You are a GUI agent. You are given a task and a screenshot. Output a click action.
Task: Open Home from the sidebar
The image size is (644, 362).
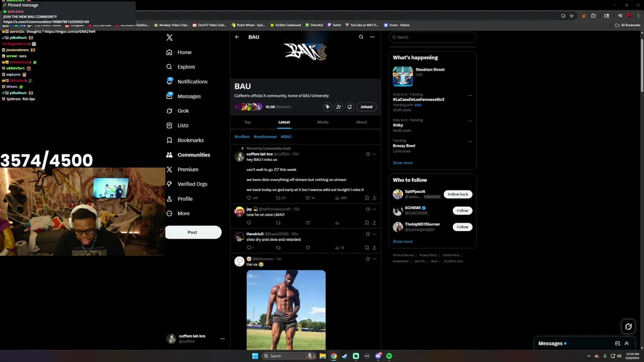(x=179, y=52)
